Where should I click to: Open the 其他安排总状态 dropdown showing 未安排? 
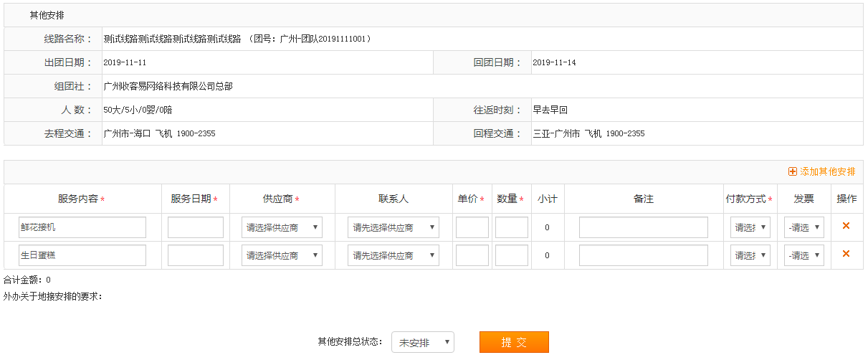[422, 343]
